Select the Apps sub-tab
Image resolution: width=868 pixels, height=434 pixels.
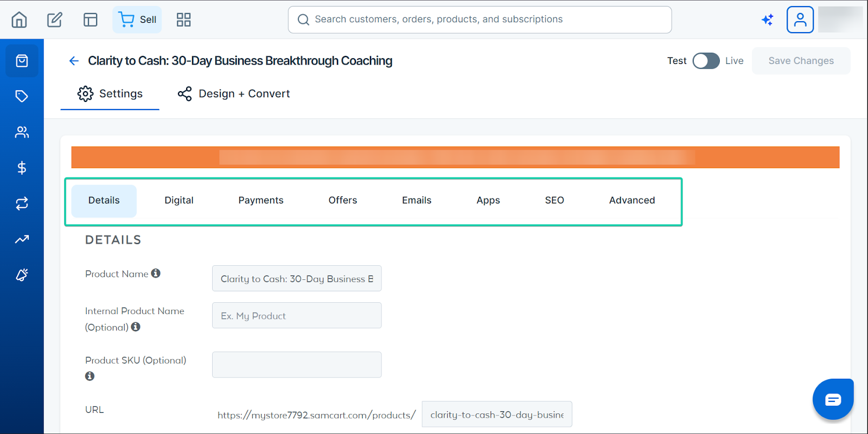(488, 201)
